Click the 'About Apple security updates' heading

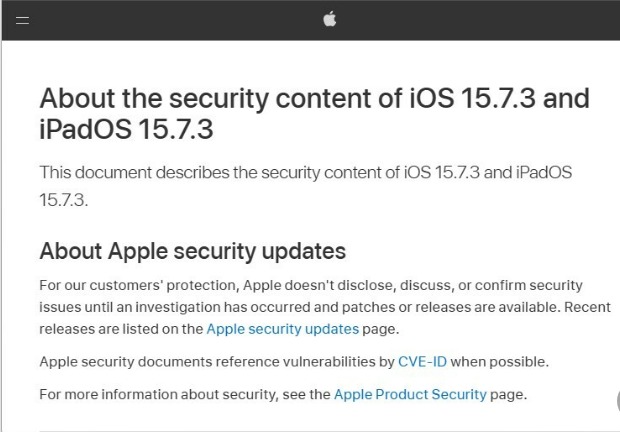(192, 250)
